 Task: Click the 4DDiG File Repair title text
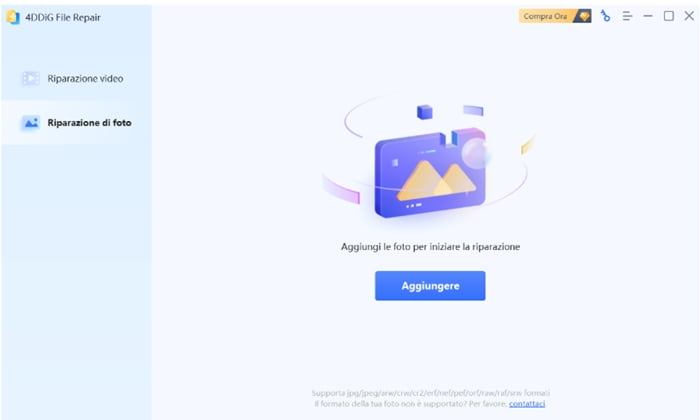pyautogui.click(x=62, y=17)
